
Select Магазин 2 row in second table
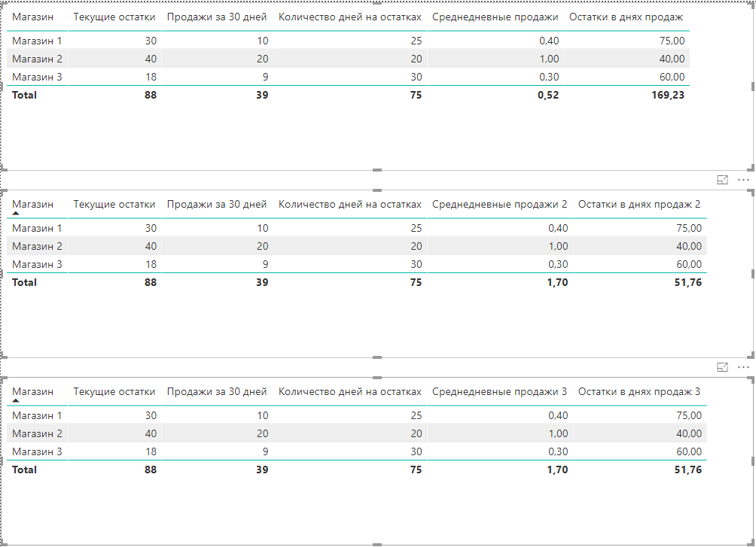(x=357, y=246)
